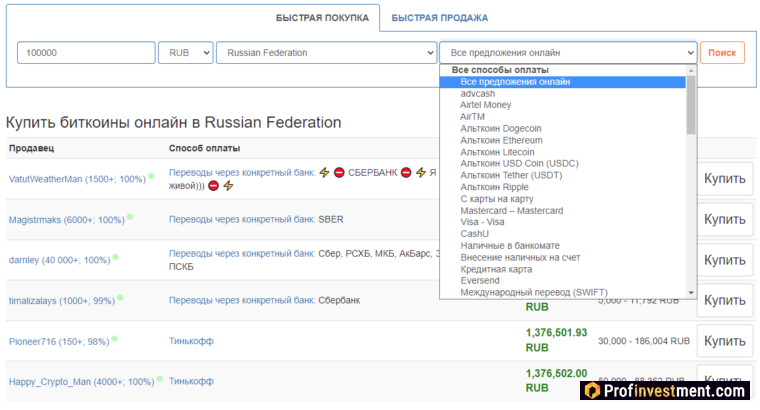Open the RUB currency dropdown
This screenshot has height=410, width=760.
tap(186, 52)
